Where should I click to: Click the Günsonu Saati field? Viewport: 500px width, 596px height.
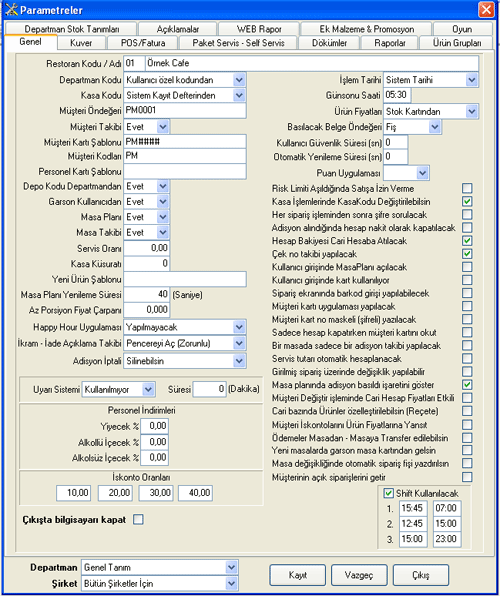[x=397, y=95]
